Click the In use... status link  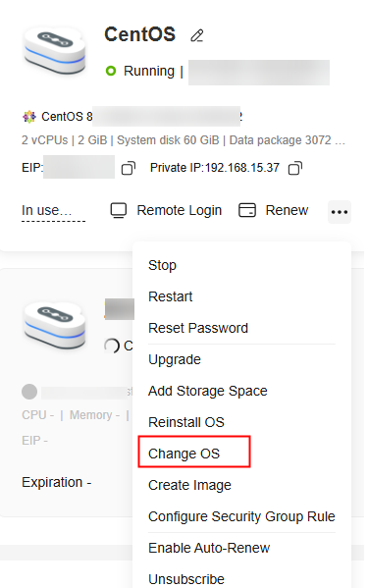[46, 210]
